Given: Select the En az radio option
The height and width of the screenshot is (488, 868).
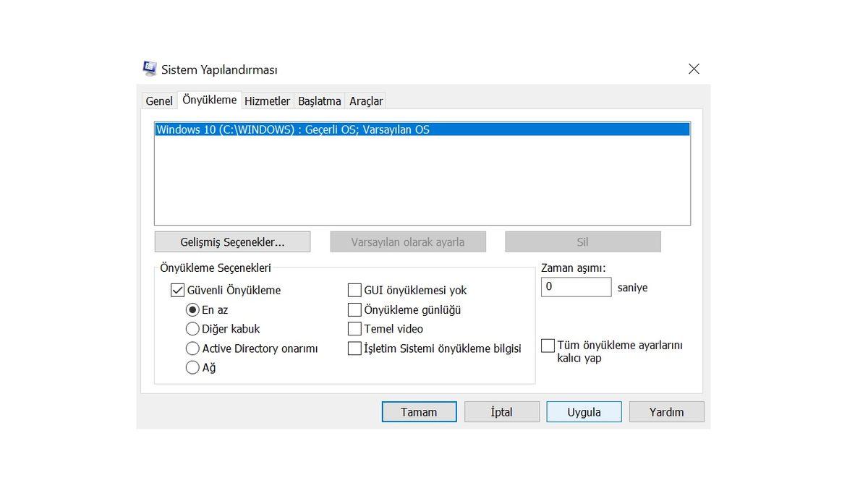Looking at the screenshot, I should (192, 309).
